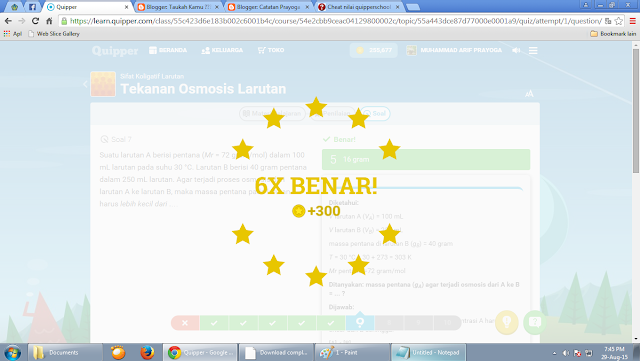Click the network icon in system tray
640x361 pixels.
click(x=589, y=353)
